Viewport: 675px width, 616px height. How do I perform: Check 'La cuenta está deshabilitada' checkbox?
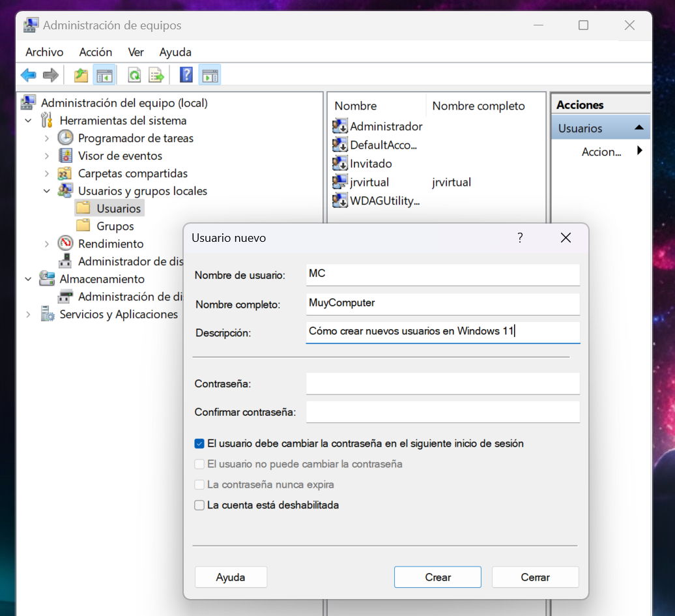tap(199, 505)
